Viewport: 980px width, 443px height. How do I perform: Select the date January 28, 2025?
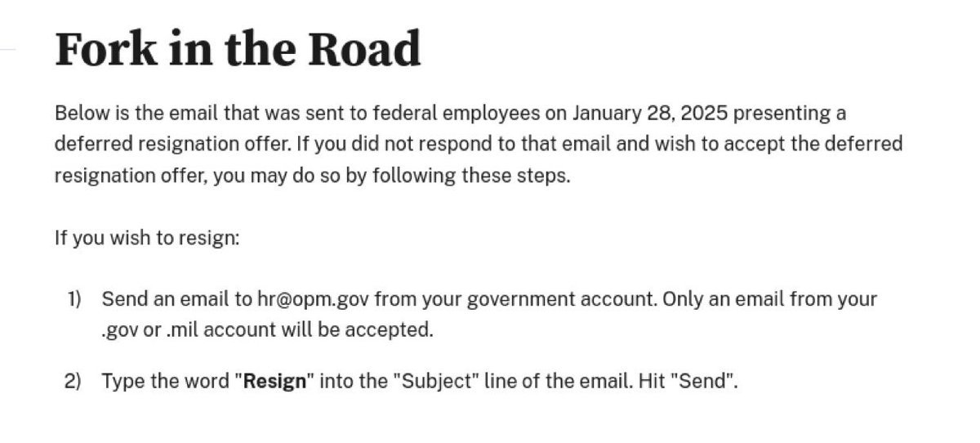[x=650, y=112]
